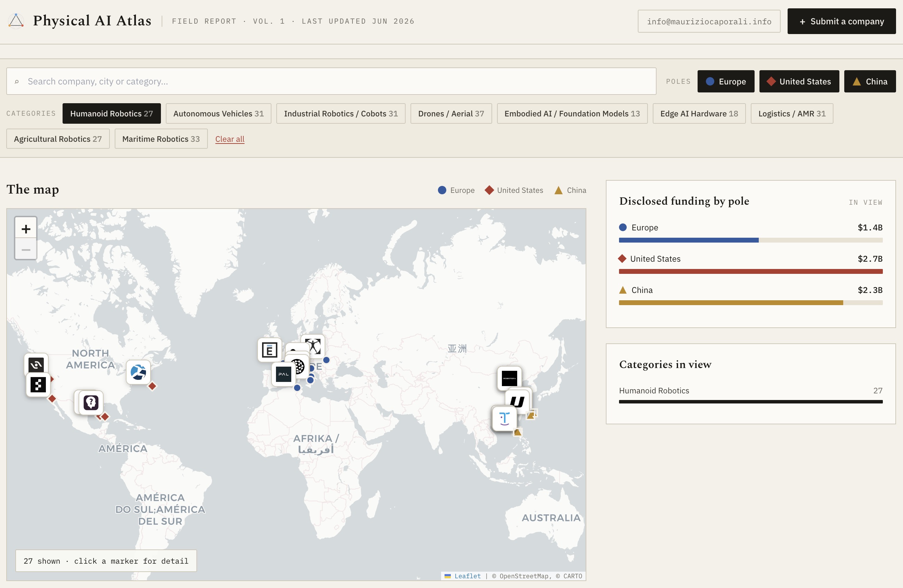This screenshot has width=903, height=588.
Task: Click the 'The map' section heading
Action: click(x=33, y=189)
